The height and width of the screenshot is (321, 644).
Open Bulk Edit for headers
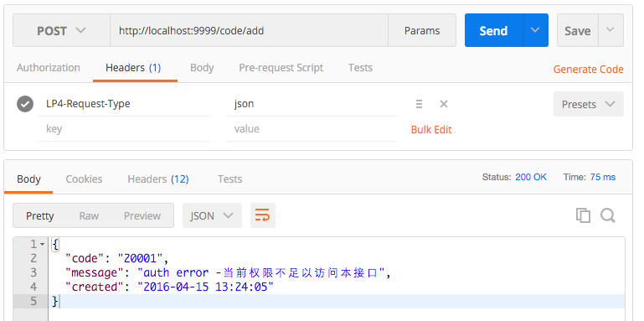pos(431,129)
